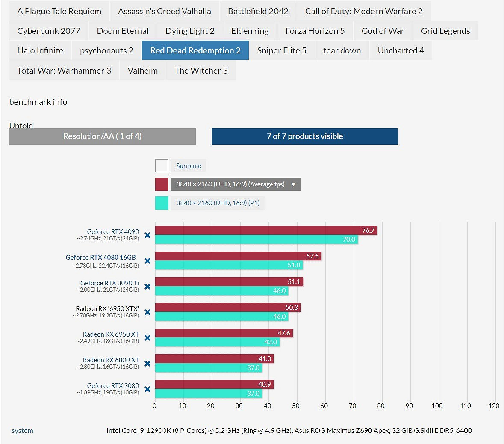This screenshot has width=504, height=444.
Task: Hide Geforce RTX 3080 with X icon
Action: click(147, 389)
